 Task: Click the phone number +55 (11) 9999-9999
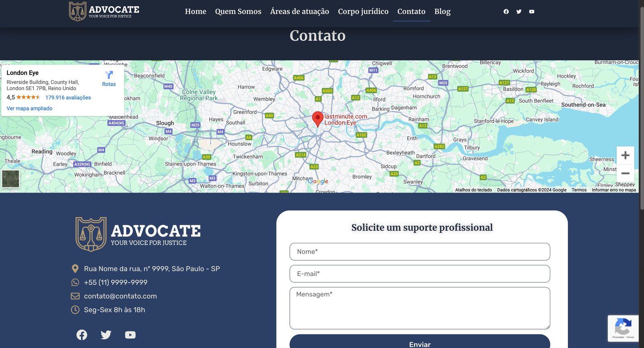point(116,282)
